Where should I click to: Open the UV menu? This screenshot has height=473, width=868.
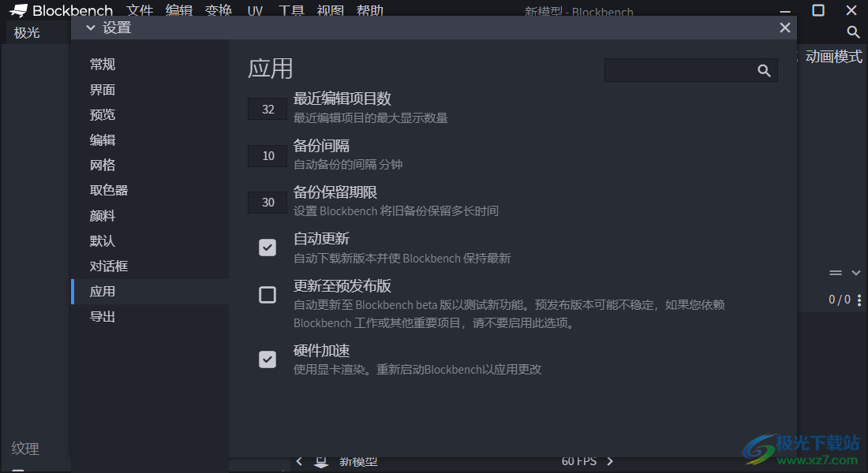tap(255, 10)
